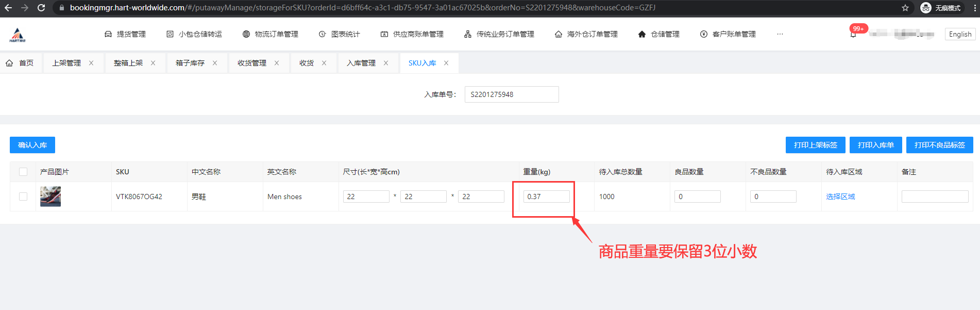980x310 pixels.
Task: Bookmark this page with the star icon
Action: point(905,8)
